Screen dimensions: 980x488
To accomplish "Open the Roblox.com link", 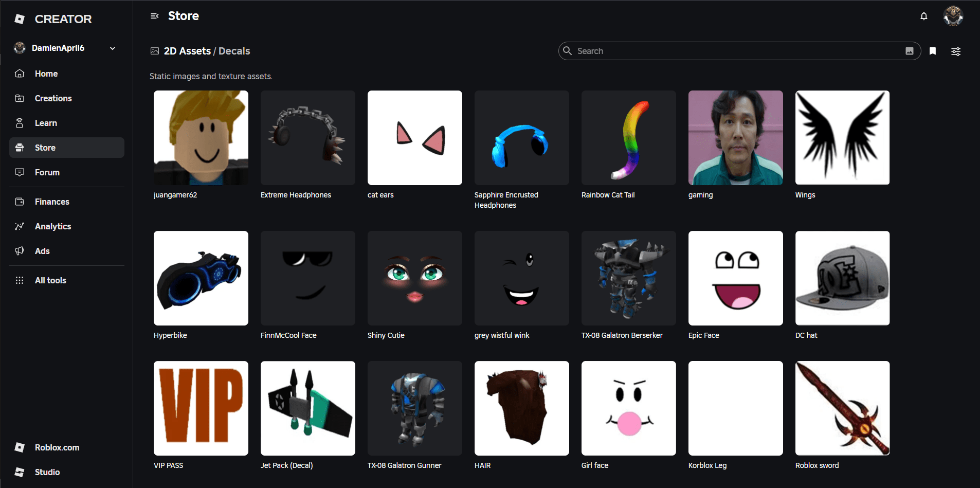I will point(57,447).
